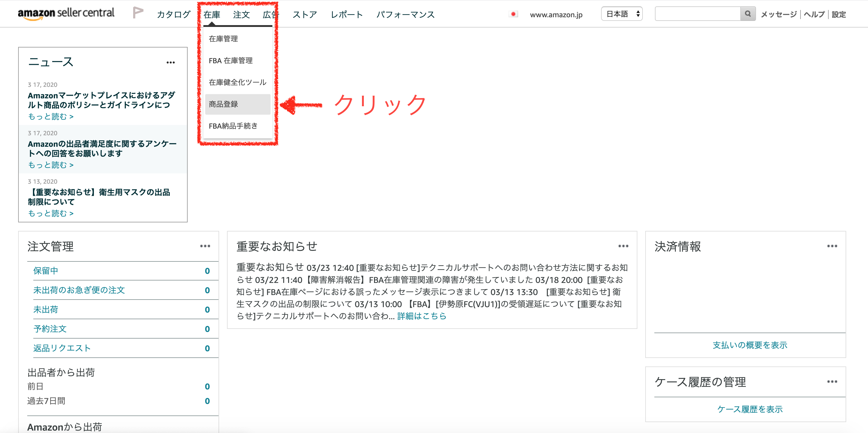Click www.amazon.jp marketplace text
868x433 pixels.
coord(556,15)
